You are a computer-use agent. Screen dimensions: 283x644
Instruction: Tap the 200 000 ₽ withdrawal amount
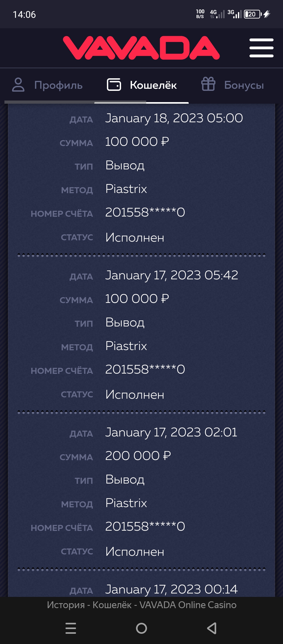(x=138, y=456)
